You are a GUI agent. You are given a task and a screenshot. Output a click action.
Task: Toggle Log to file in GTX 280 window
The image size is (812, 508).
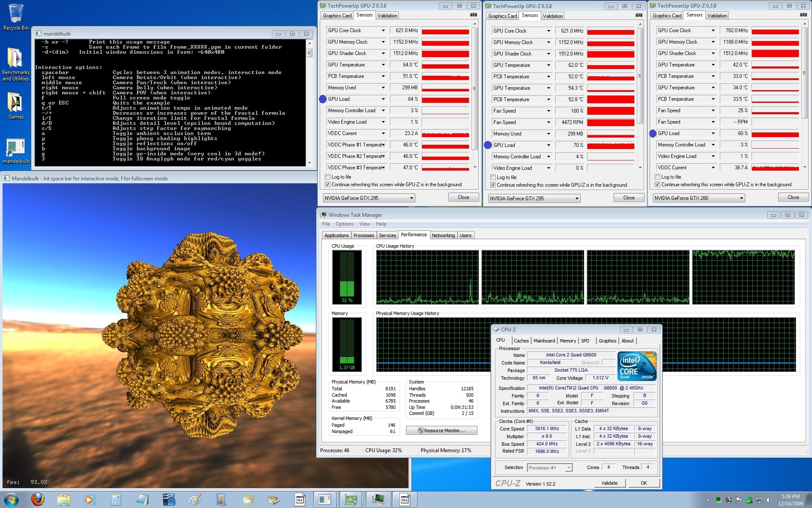658,177
